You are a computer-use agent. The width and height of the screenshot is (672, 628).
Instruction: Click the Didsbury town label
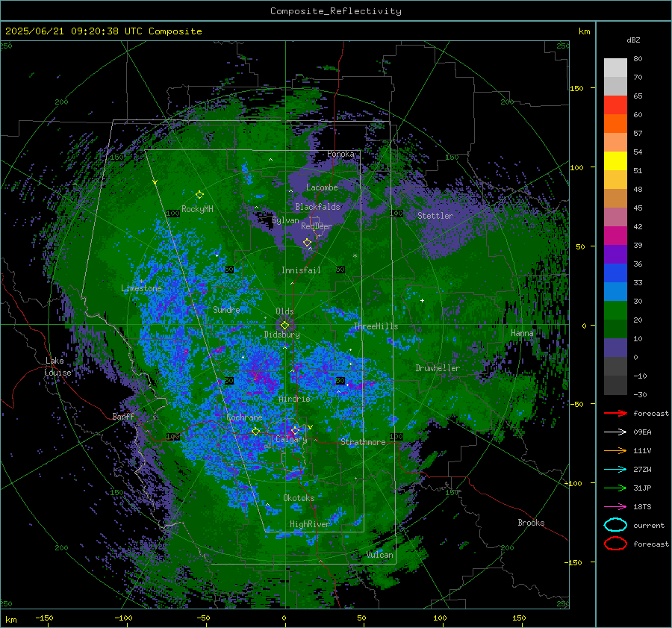tap(281, 335)
